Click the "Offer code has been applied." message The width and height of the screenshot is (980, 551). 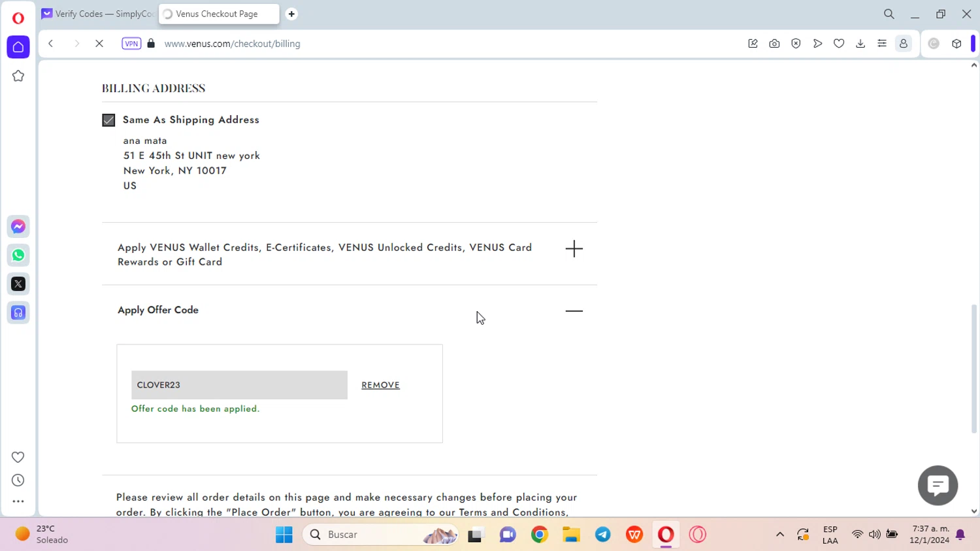pyautogui.click(x=195, y=409)
